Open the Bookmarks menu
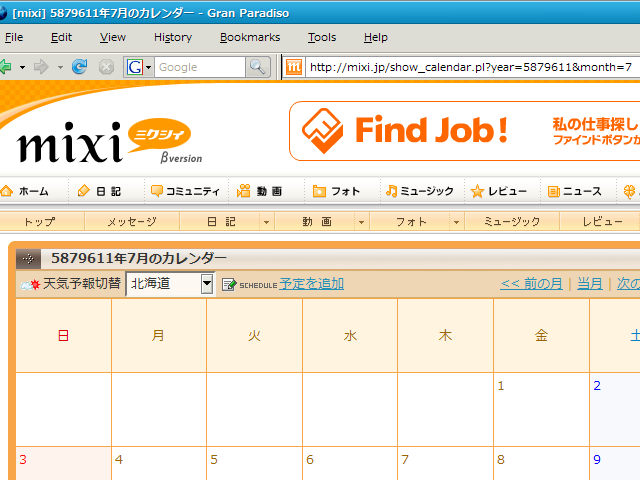The image size is (640, 480). coord(250,38)
